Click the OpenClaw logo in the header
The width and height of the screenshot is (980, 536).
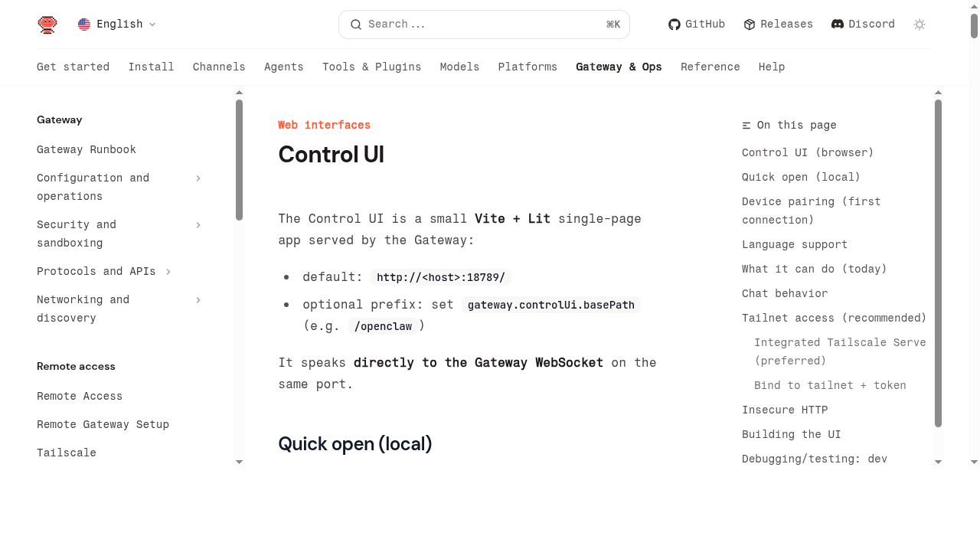coord(47,24)
